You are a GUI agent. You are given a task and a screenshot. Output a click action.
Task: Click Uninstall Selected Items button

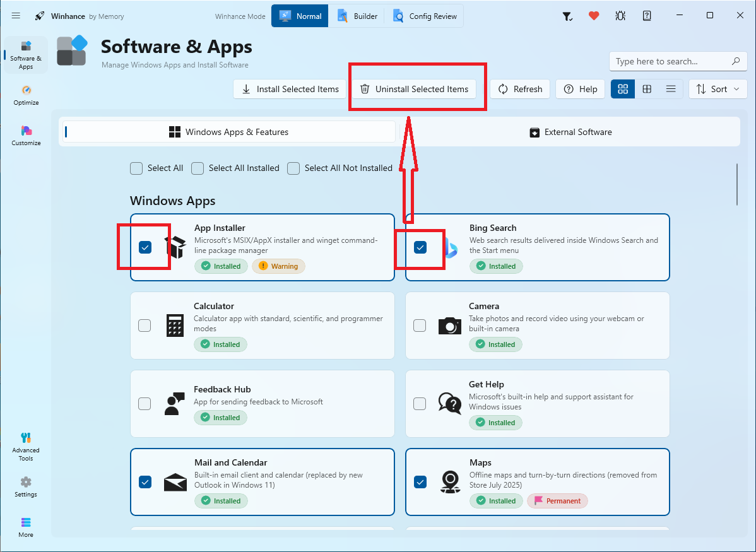tap(415, 89)
